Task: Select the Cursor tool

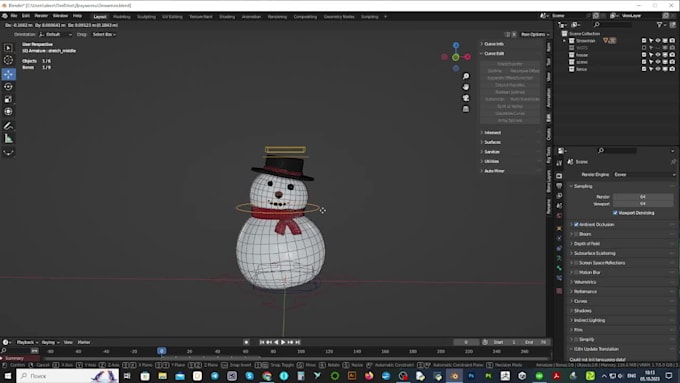Action: (x=8, y=60)
